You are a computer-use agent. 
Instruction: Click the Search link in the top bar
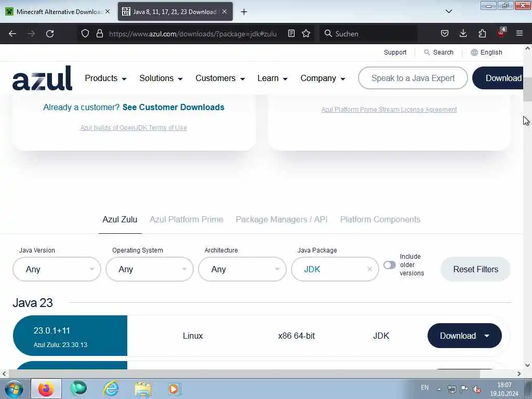(438, 52)
